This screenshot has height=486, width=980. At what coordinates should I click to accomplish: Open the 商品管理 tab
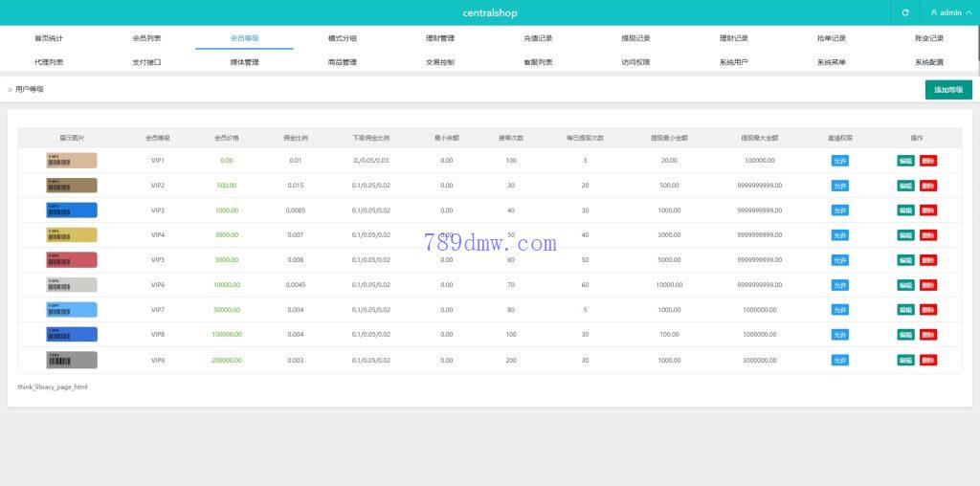click(x=342, y=62)
